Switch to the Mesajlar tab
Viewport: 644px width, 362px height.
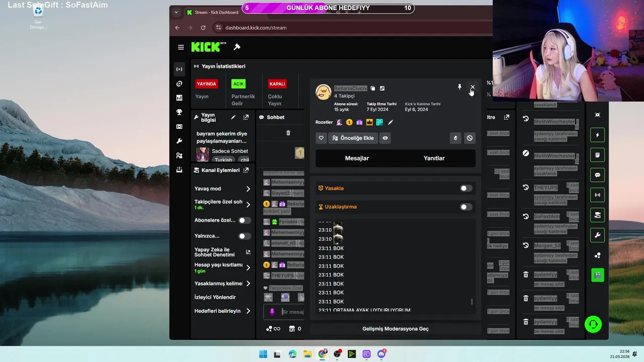click(357, 158)
